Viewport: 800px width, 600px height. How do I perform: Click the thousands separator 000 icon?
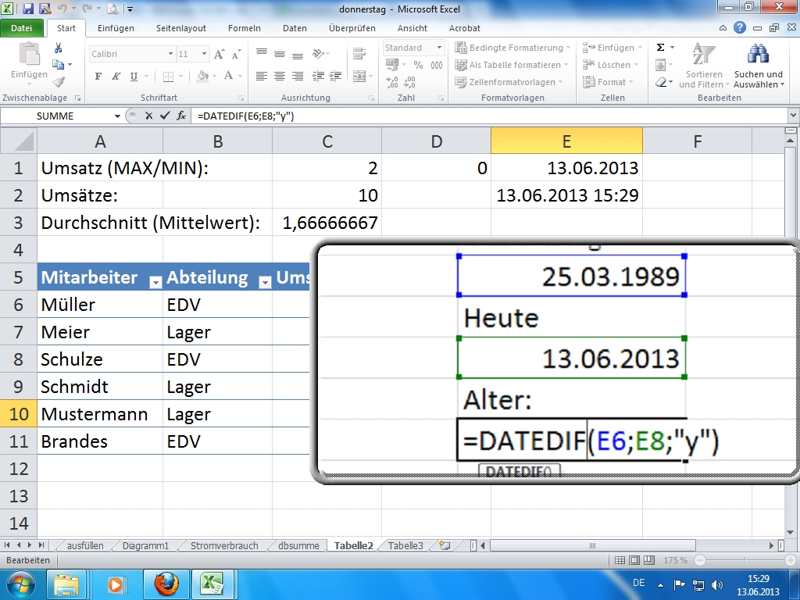tap(437, 65)
